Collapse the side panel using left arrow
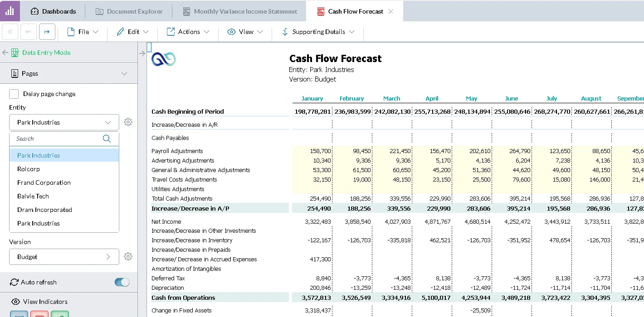 5,53
